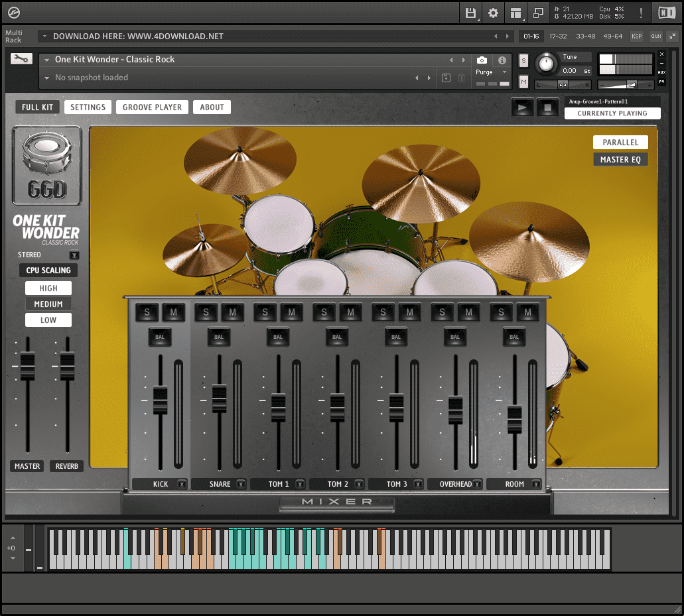Image resolution: width=684 pixels, height=616 pixels.
Task: Click the Kontakt logo icon
Action: (14, 13)
